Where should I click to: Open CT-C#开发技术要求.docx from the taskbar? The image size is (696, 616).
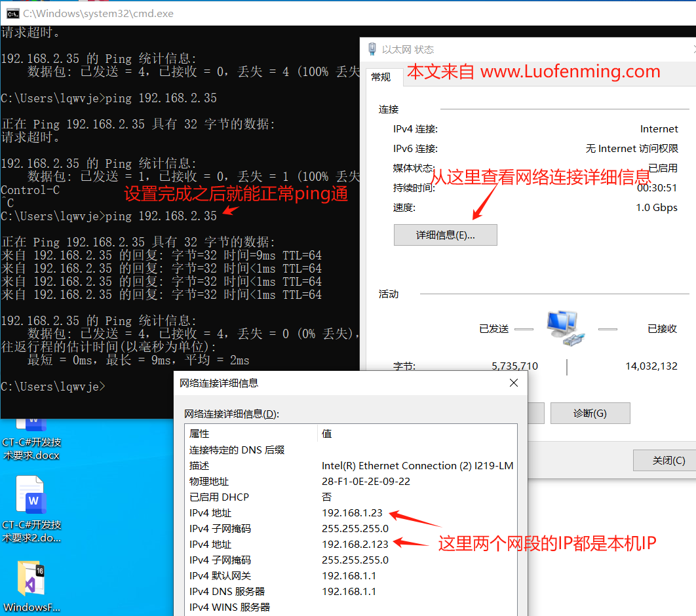click(29, 433)
